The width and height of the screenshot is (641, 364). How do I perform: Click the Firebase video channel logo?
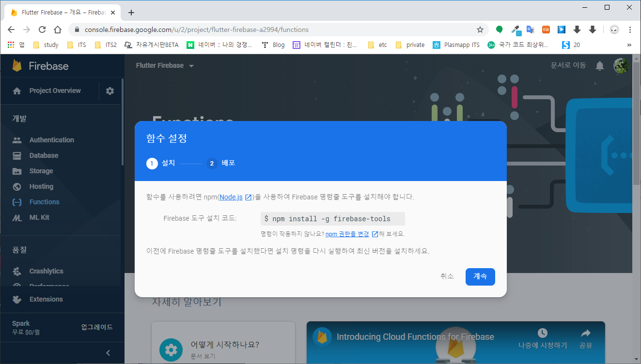322,337
